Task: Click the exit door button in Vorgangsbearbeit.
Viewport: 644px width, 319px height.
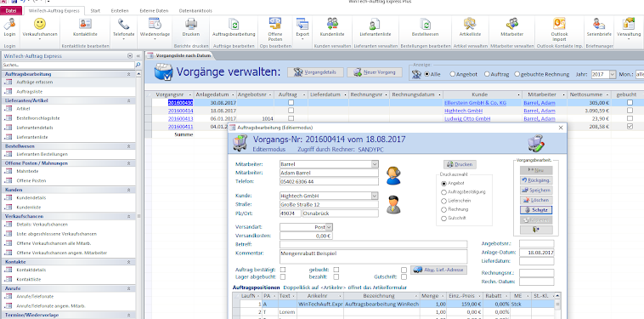Action: click(x=536, y=230)
